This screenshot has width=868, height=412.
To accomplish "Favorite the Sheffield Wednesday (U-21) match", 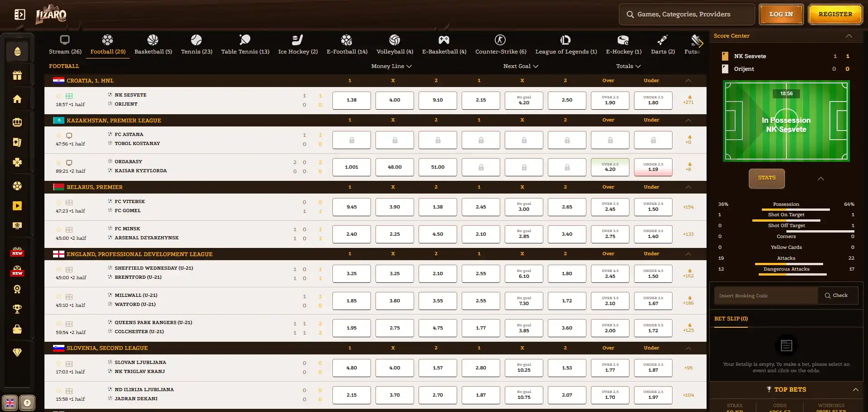I will pyautogui.click(x=59, y=269).
